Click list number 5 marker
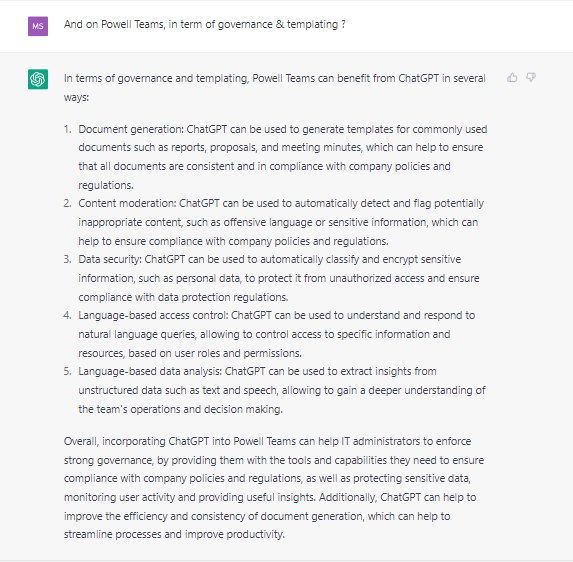This screenshot has height=562, width=573. (x=68, y=371)
